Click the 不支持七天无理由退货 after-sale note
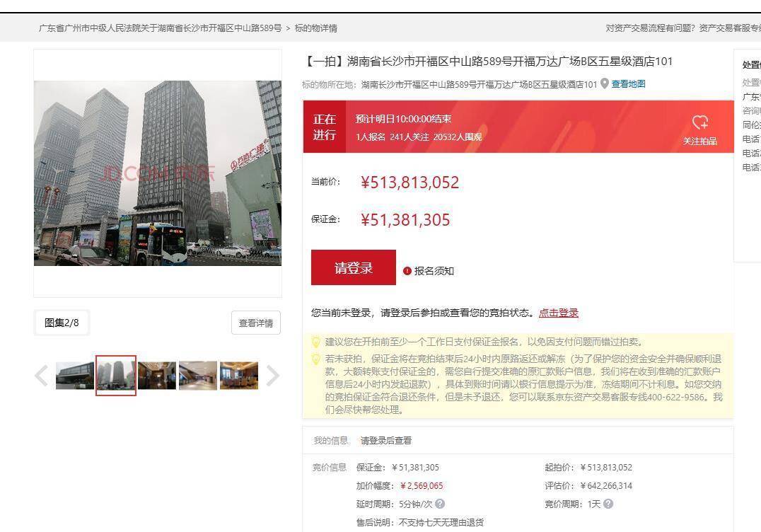 441,522
